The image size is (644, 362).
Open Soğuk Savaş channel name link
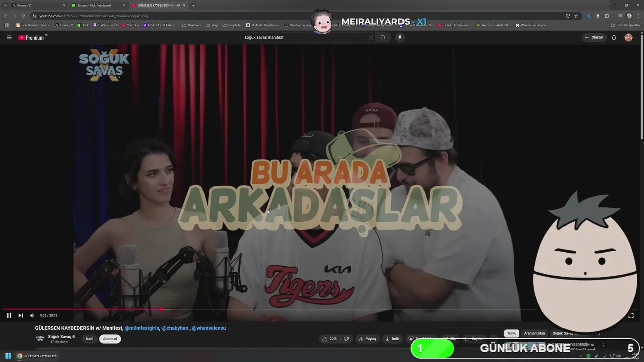point(60,336)
